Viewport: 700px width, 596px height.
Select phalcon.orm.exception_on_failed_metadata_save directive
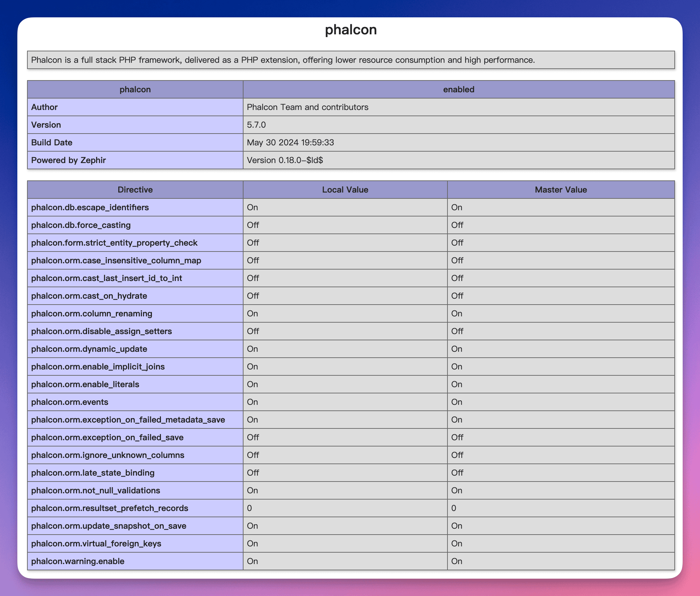click(x=128, y=420)
